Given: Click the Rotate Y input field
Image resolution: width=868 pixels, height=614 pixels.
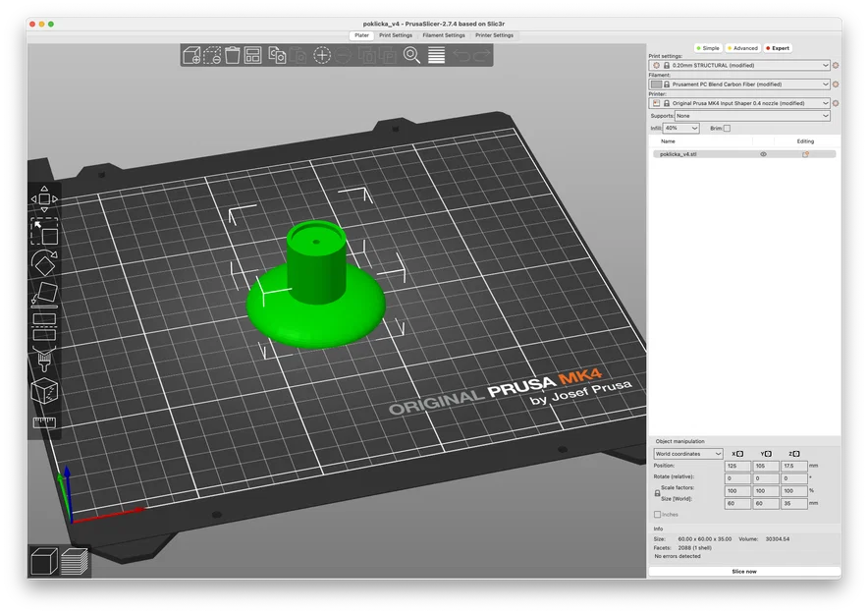Looking at the screenshot, I should coord(766,478).
